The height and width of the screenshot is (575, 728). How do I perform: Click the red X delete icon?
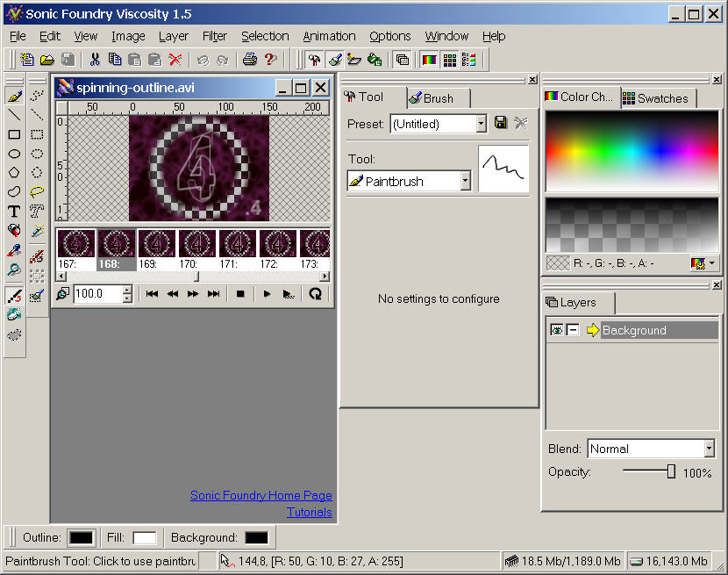tap(175, 60)
